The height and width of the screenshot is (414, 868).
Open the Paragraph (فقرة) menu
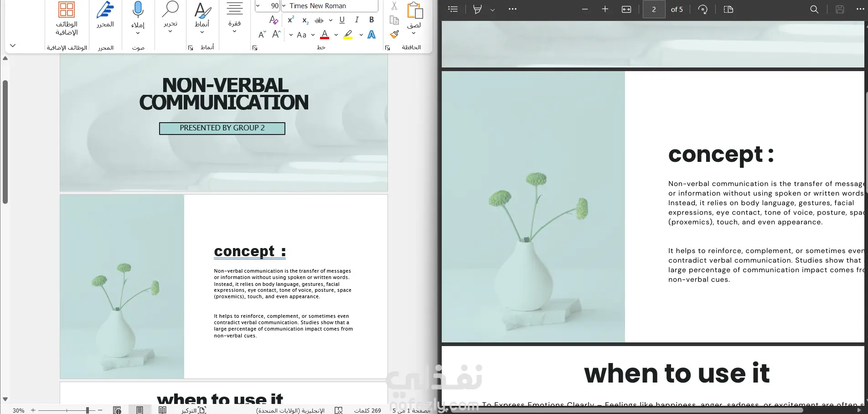(x=234, y=18)
